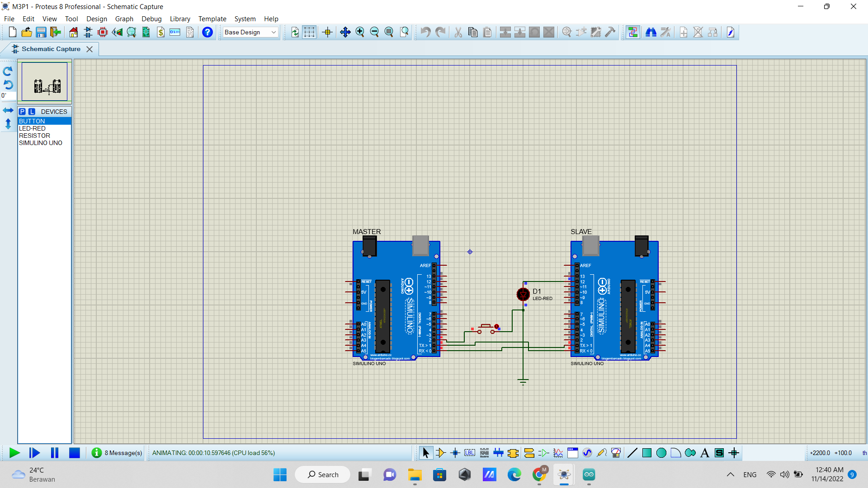868x488 pixels.
Task: Click the rotate clockwise icon
Action: click(x=8, y=71)
